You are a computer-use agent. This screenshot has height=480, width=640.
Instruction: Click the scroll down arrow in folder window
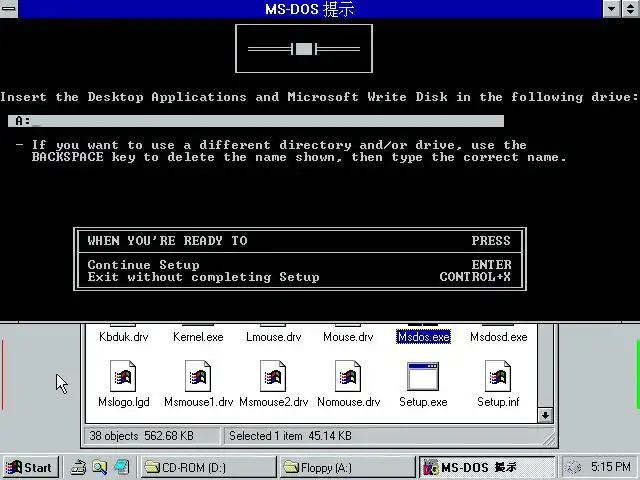545,416
